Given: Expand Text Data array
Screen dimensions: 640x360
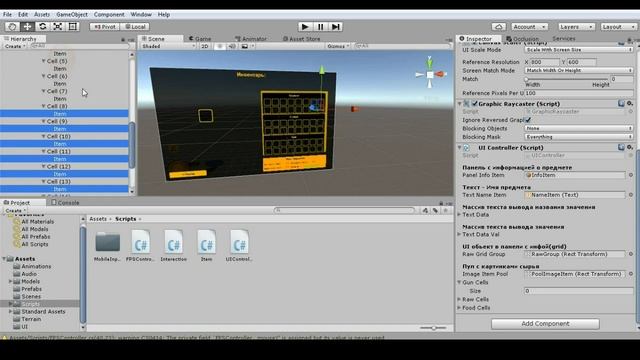Looking at the screenshot, I should pos(459,214).
